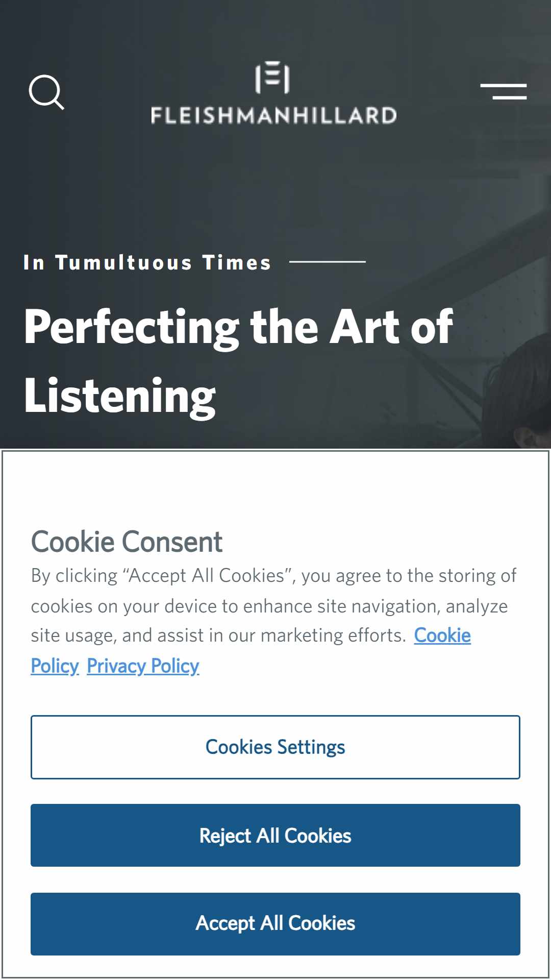The height and width of the screenshot is (980, 551).
Task: Click the FleishmanHillard wordmark
Action: 274,115
